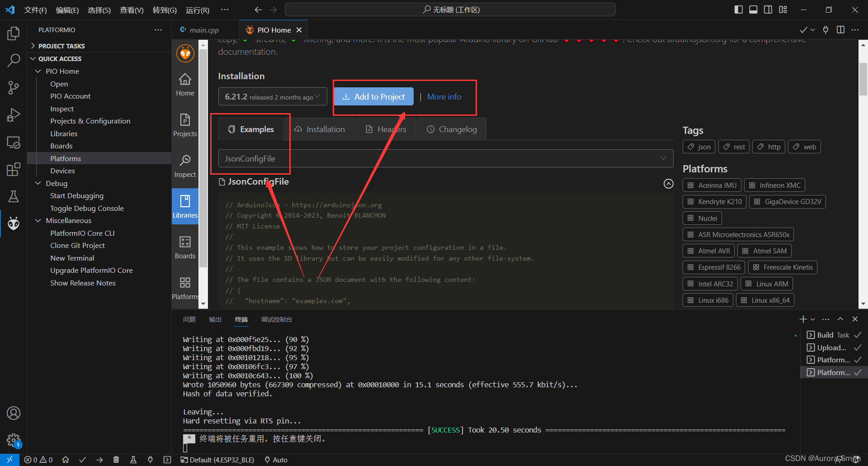This screenshot has width=868, height=466.
Task: Click PlatformIO Upload arrow in status bar
Action: pos(99,460)
